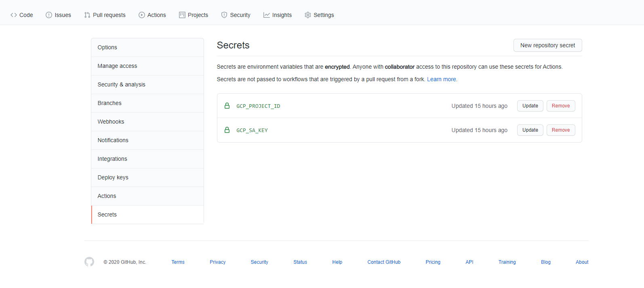Open the Pull requests tab
Screen dimensions: 644x288
105,15
